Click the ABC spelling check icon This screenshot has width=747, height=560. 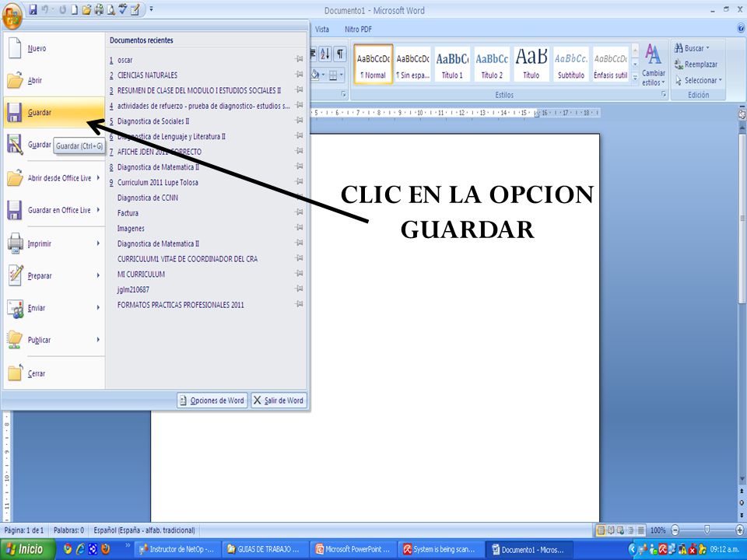(x=123, y=9)
